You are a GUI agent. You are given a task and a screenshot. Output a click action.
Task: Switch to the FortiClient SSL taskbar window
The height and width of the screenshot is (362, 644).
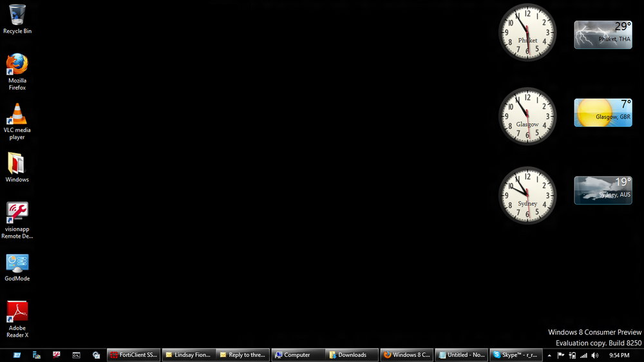(134, 355)
